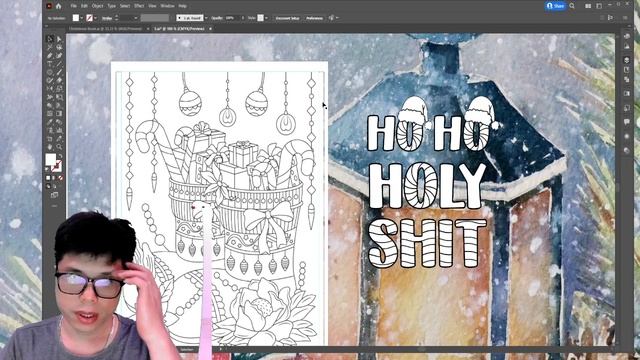The image size is (640, 360).
Task: Select the Zoom magnifier tool
Action: point(59,147)
